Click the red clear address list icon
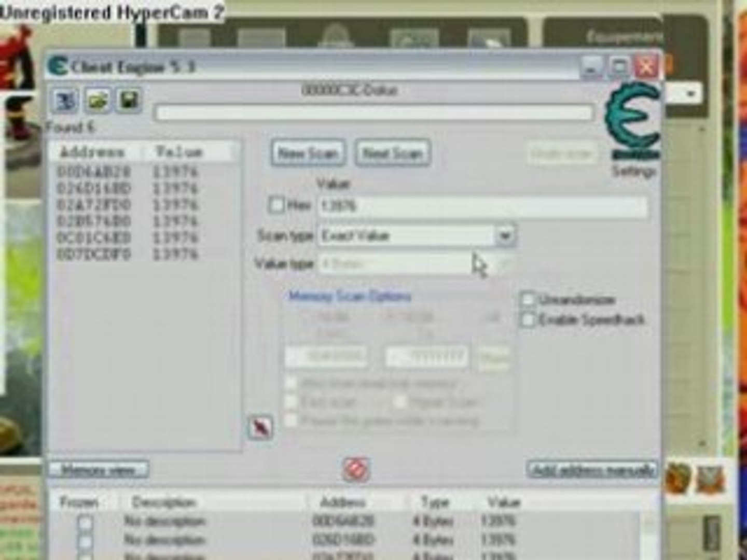 pyautogui.click(x=356, y=469)
